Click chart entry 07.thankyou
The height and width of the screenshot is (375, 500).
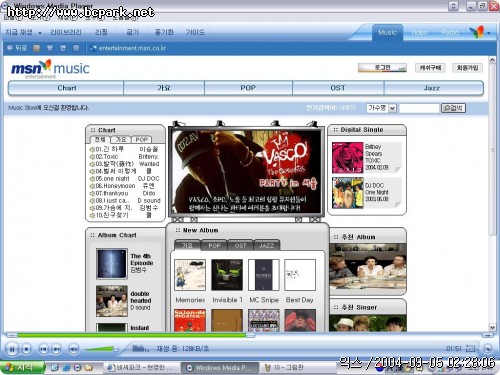pos(112,193)
